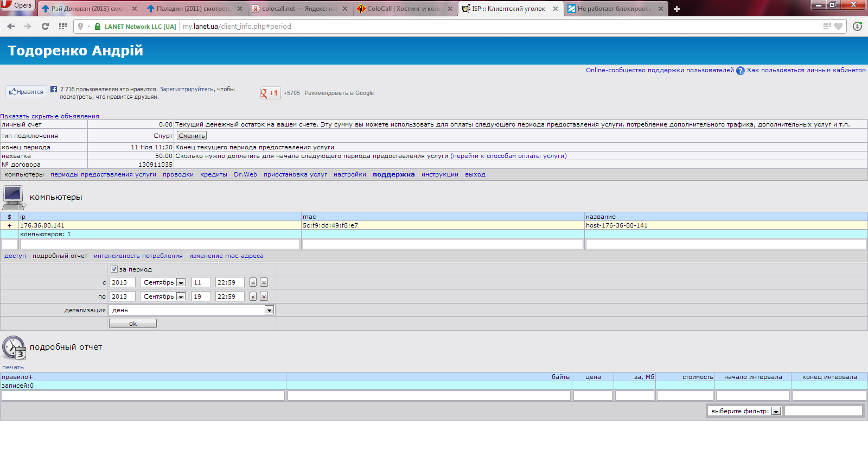Reset end date with the « button
The width and height of the screenshot is (868, 467).
point(253,296)
